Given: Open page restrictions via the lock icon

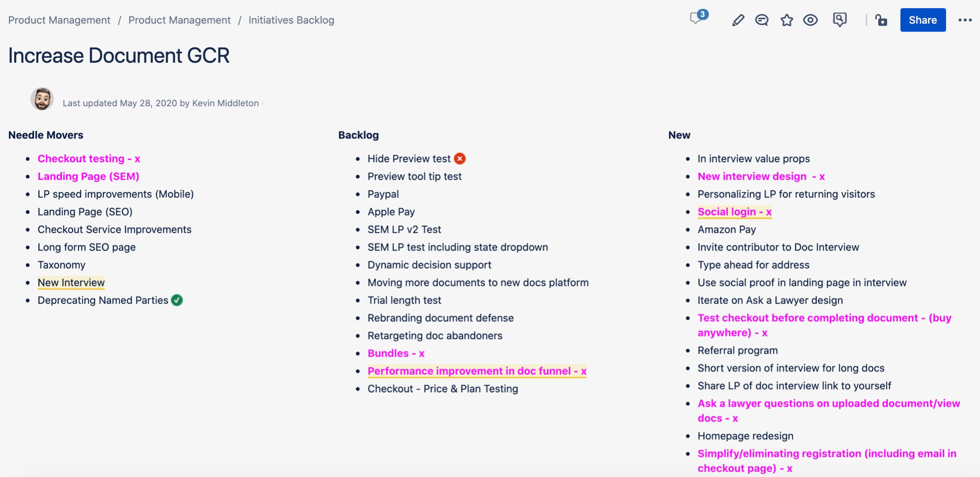Looking at the screenshot, I should pos(881,21).
